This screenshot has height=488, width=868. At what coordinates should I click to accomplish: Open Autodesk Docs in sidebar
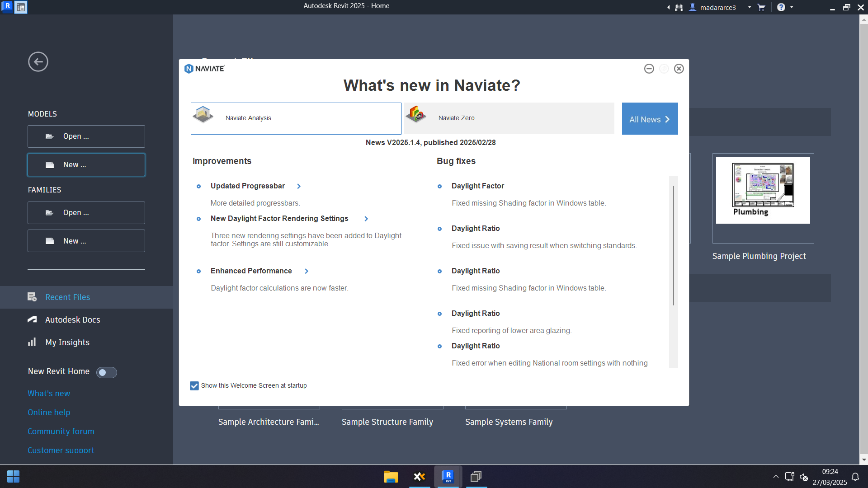pos(72,320)
